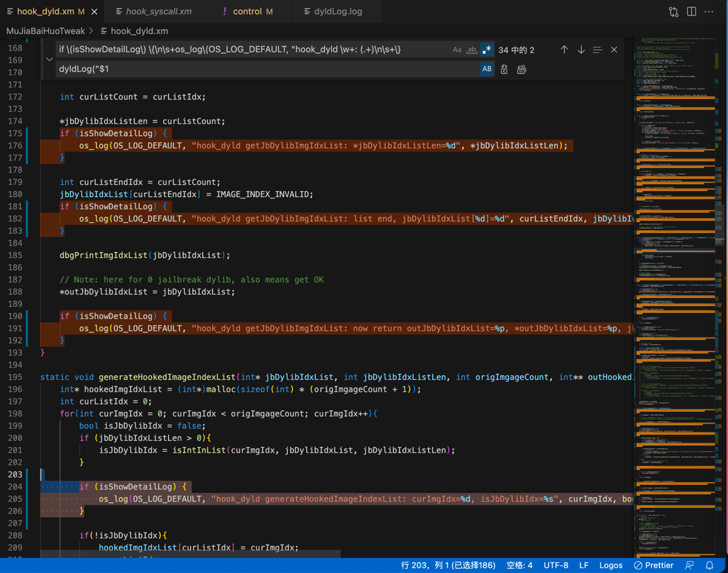Toggle Preserve Case in replace field

pos(486,69)
